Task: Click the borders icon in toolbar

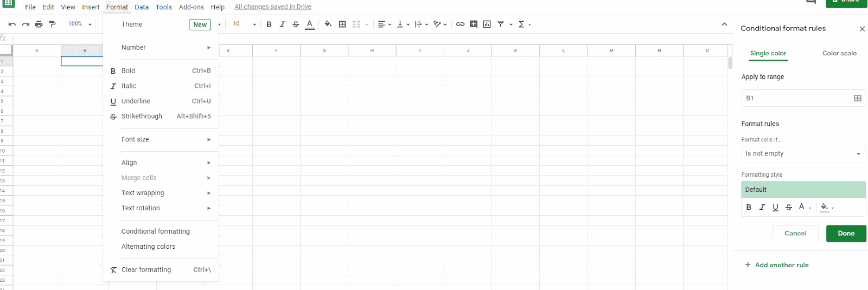Action: click(x=342, y=24)
